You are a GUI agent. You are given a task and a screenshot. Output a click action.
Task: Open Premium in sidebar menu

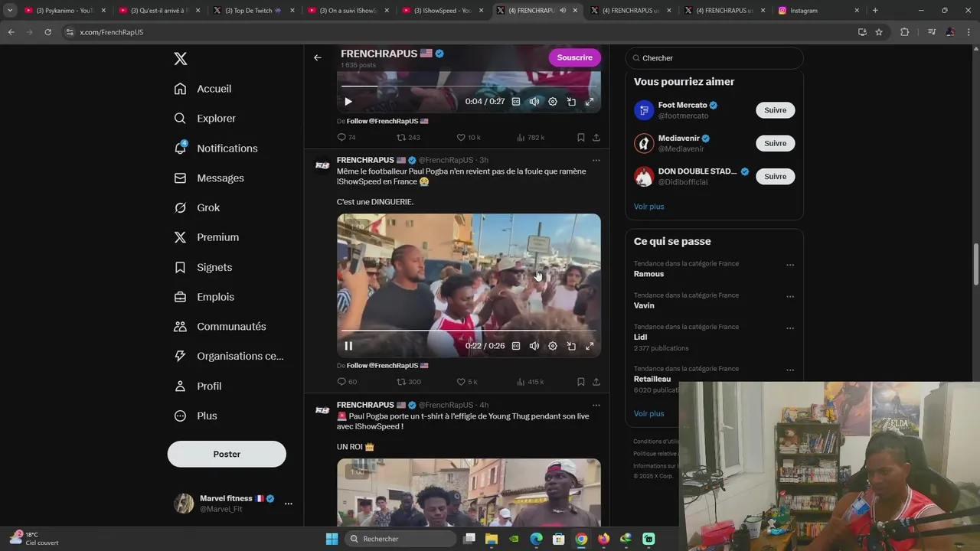207,237
